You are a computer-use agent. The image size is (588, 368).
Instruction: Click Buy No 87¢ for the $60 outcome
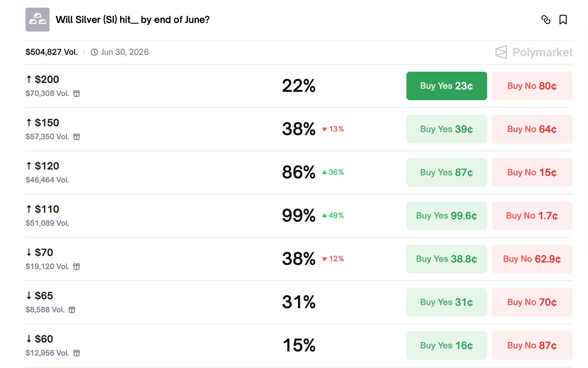click(532, 345)
